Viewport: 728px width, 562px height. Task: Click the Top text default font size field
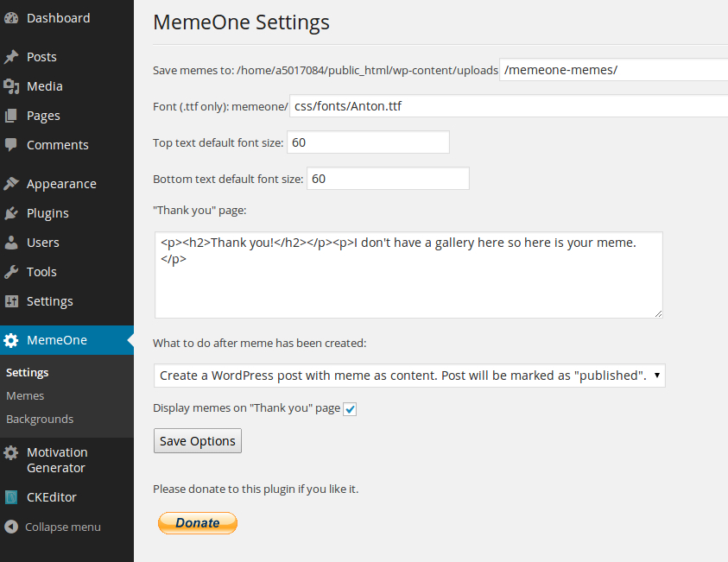368,142
